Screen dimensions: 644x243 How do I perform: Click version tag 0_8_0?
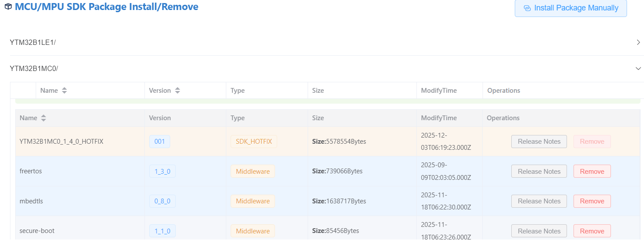(x=162, y=201)
